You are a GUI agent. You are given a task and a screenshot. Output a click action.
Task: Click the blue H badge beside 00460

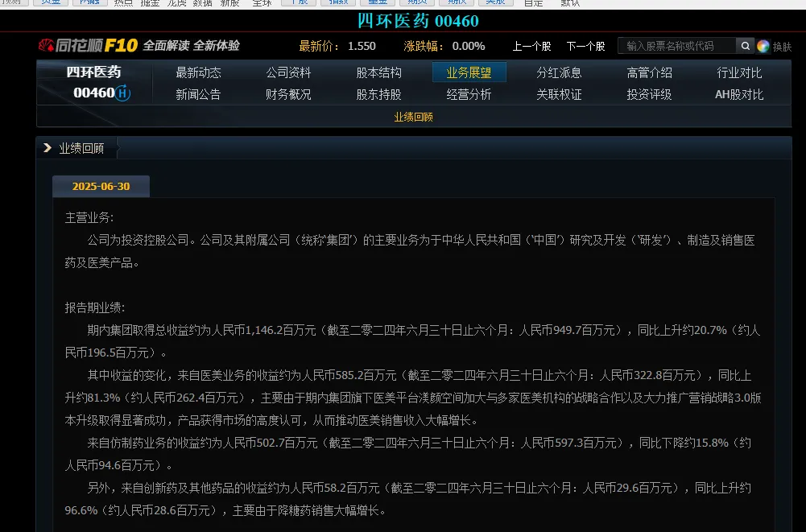tap(122, 93)
